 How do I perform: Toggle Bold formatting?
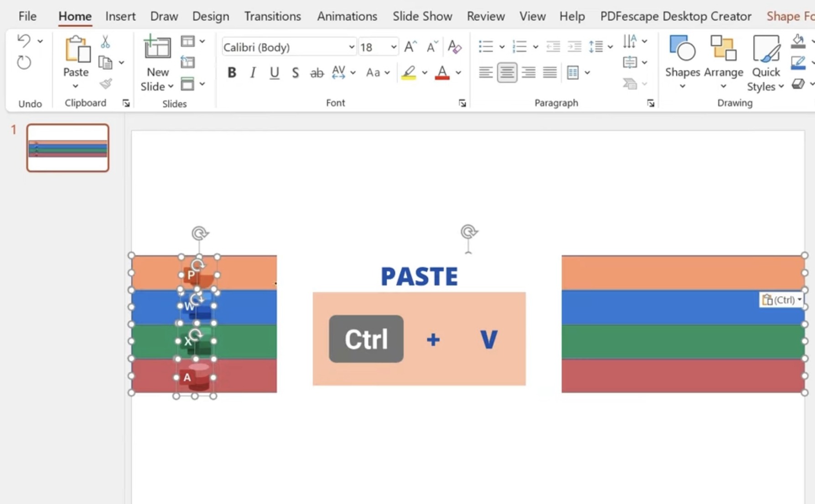(232, 72)
